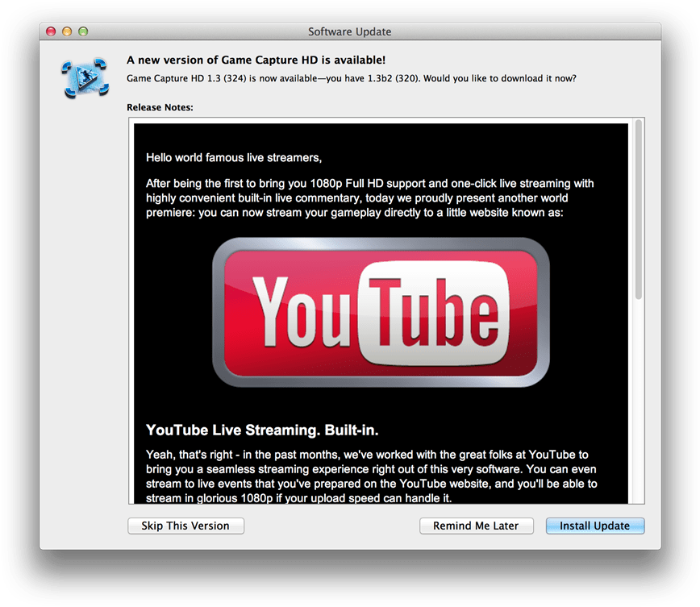Click the 'YouTube Live Streaming. Built-in.' heading
Viewport: 700px width, 607px height.
pyautogui.click(x=262, y=430)
